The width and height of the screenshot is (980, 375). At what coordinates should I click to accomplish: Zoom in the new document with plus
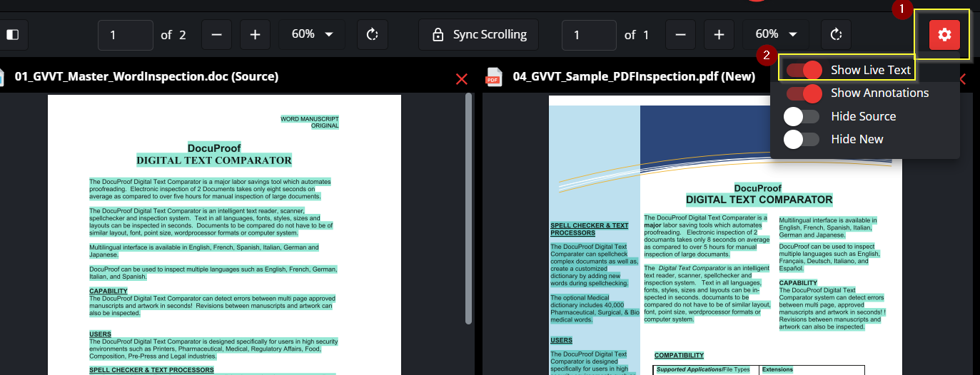click(x=719, y=35)
